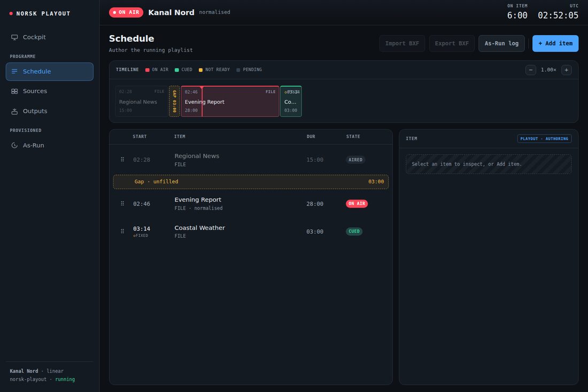
Task: Click the AIRED state badge
Action: pos(355,160)
